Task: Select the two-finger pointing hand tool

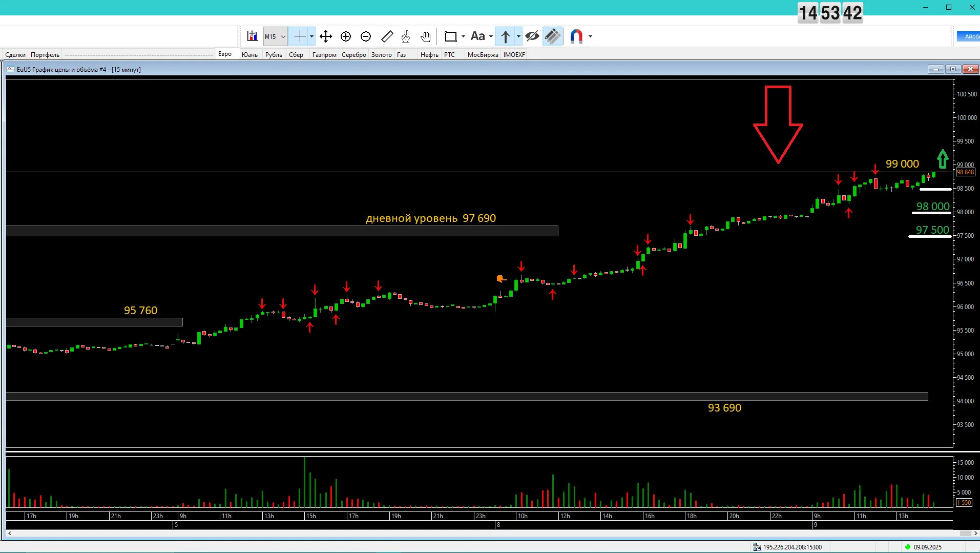Action: pyautogui.click(x=406, y=36)
